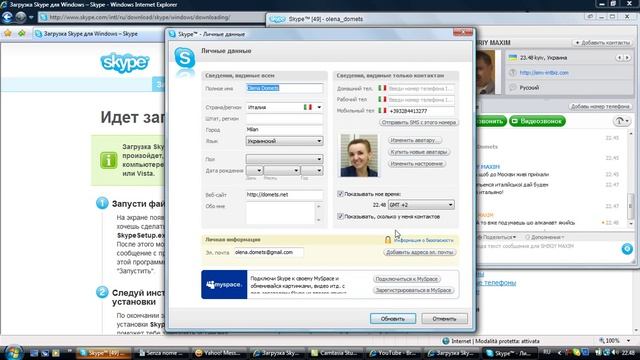Switch to Yahoo! Messenger taskbar item
The image size is (640, 360).
220,353
